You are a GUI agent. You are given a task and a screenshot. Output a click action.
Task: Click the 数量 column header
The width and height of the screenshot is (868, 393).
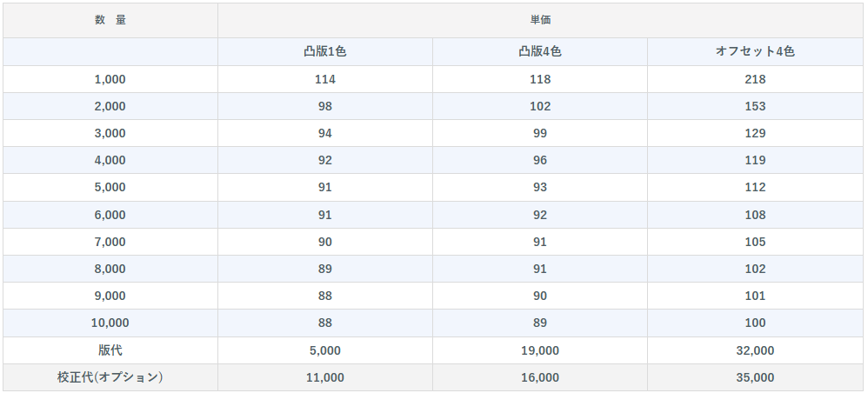110,21
